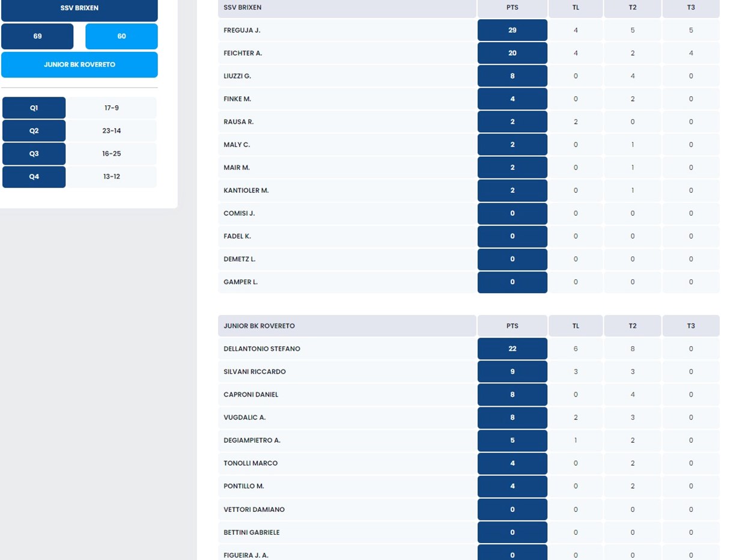Screen dimensions: 733x560
Task: Click T2 column header in Rovereto table
Action: point(632,326)
